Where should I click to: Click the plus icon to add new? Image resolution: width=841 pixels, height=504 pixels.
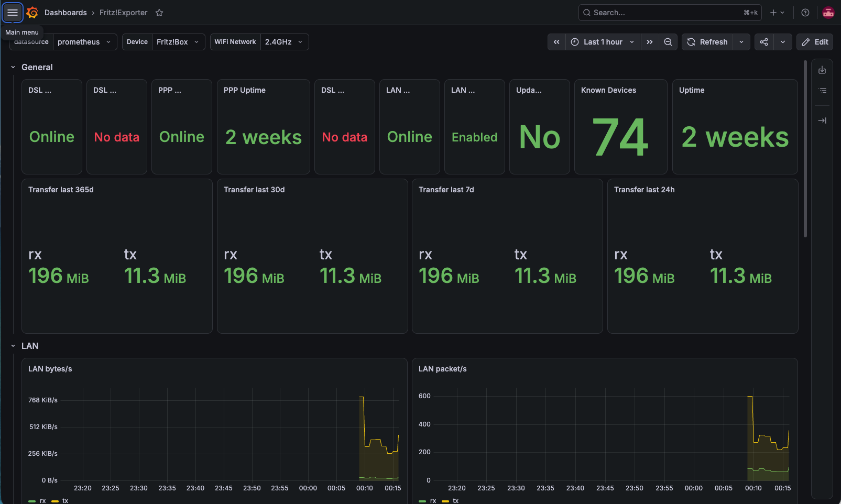(777, 13)
